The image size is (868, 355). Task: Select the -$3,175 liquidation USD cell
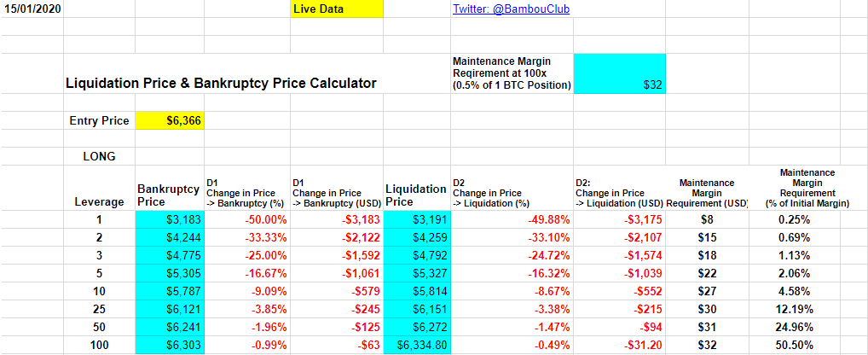pyautogui.click(x=619, y=220)
